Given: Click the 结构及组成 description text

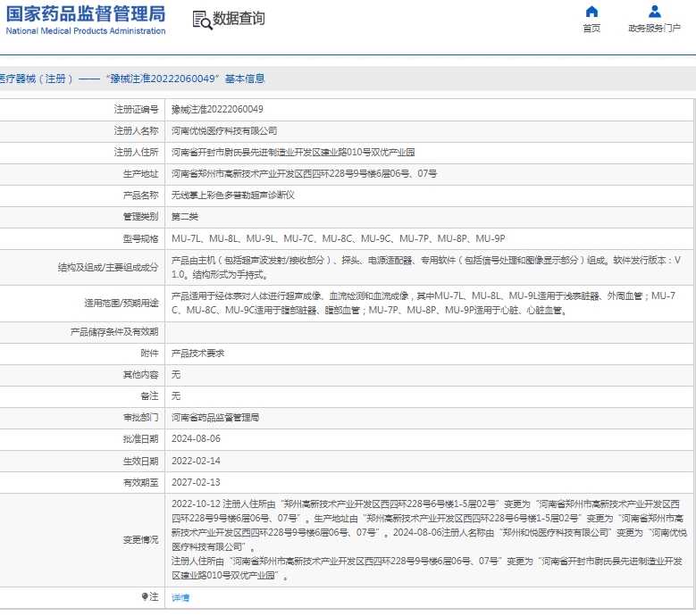Looking at the screenshot, I should (x=426, y=268).
